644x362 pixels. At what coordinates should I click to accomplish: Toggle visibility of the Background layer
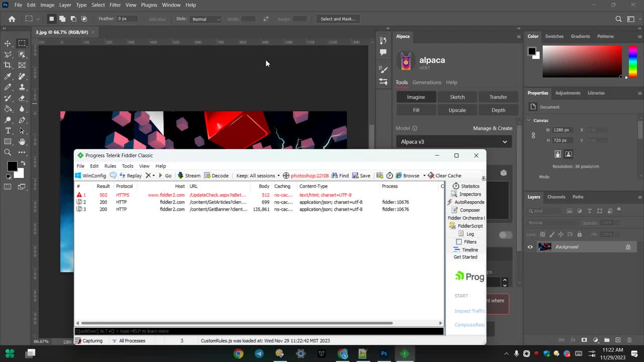[x=530, y=246]
